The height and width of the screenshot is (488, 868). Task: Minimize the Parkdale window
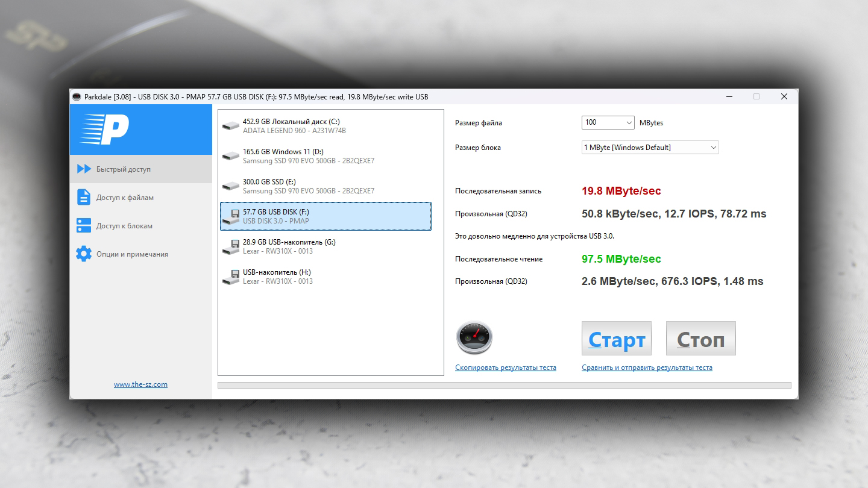tap(729, 96)
